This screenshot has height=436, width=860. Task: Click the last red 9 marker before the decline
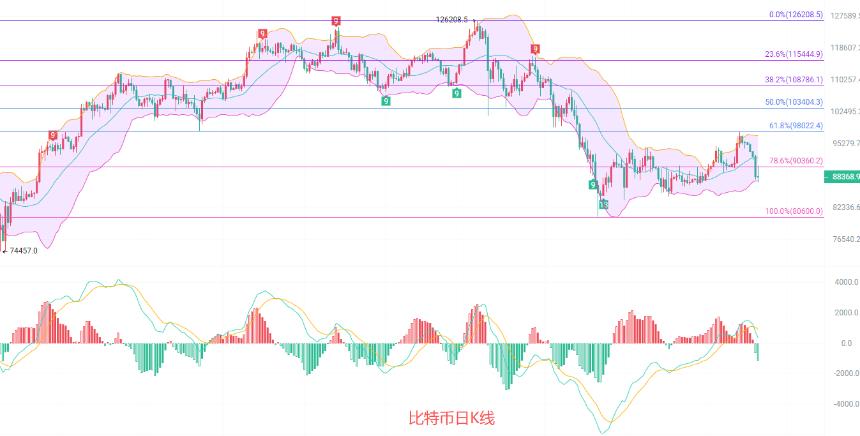[535, 49]
